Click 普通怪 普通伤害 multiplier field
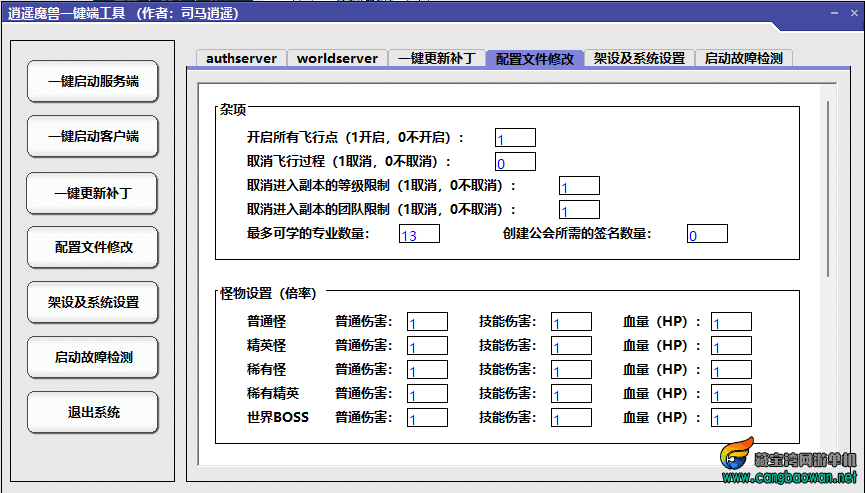 [x=427, y=322]
